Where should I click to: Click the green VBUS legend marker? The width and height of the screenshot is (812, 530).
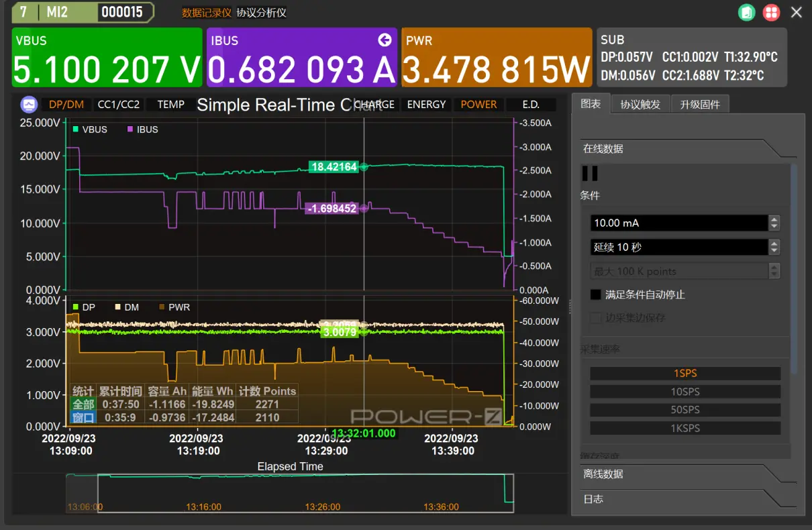(76, 129)
